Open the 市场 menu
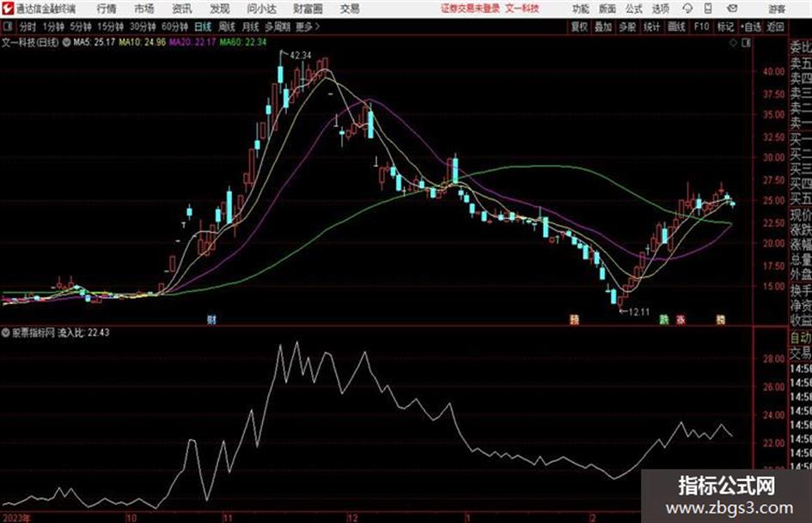 144,9
